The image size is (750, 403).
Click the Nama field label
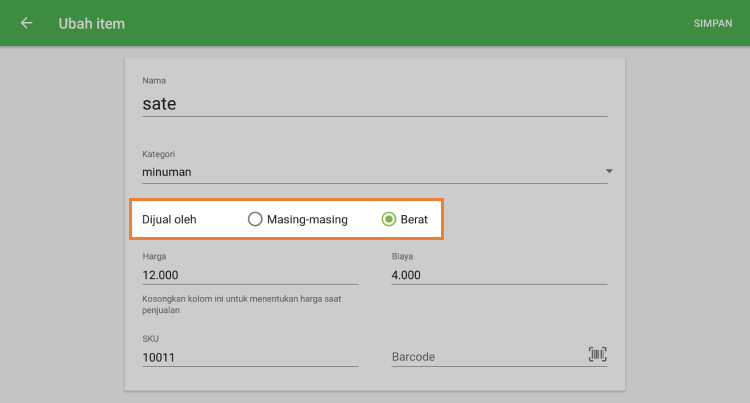154,80
